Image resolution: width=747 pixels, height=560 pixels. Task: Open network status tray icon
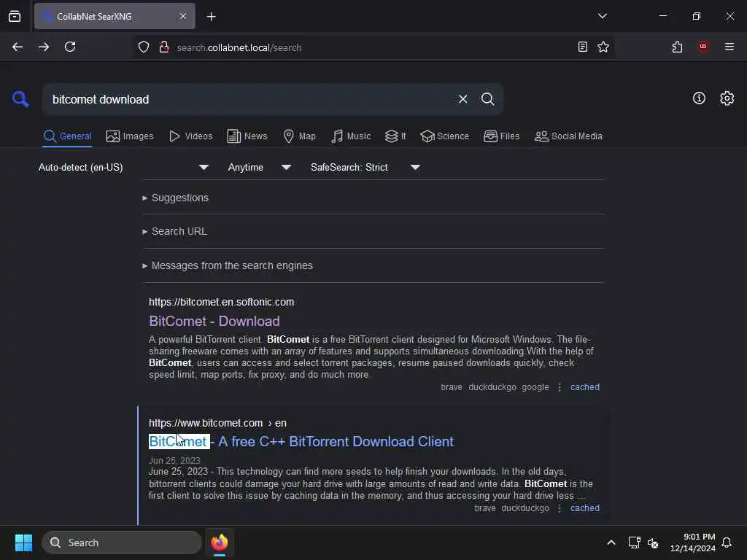coord(634,542)
